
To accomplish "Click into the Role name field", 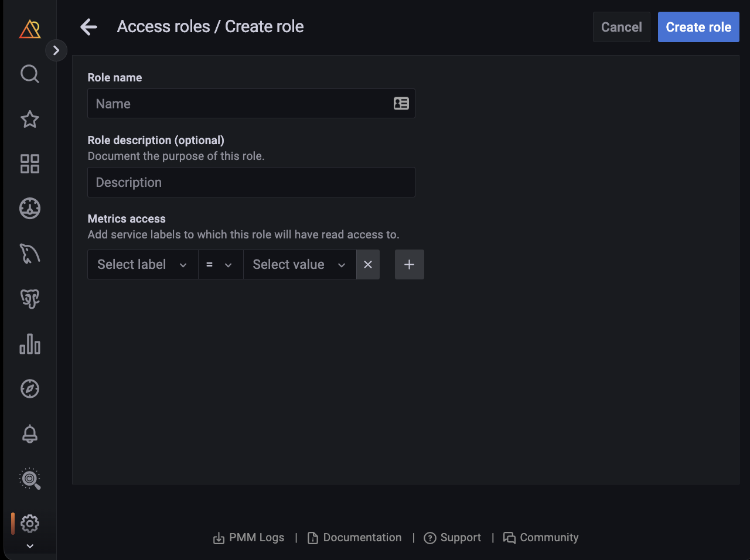I will click(x=240, y=104).
